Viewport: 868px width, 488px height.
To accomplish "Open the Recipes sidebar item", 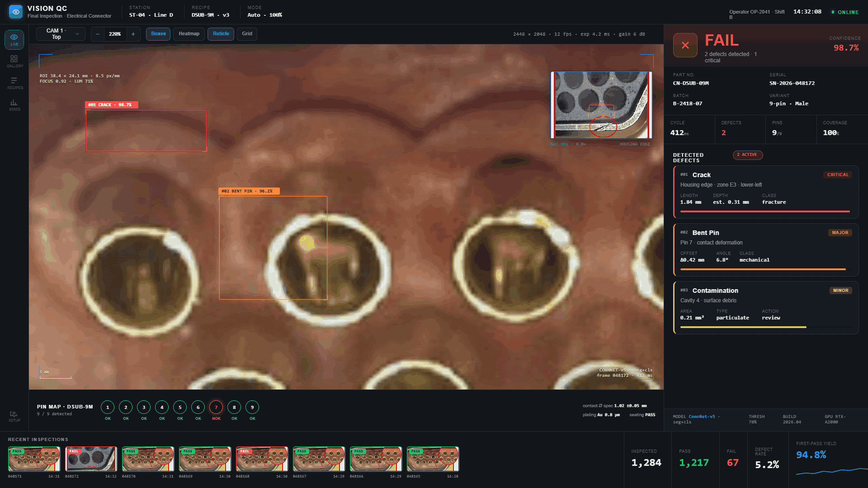I will click(14, 83).
